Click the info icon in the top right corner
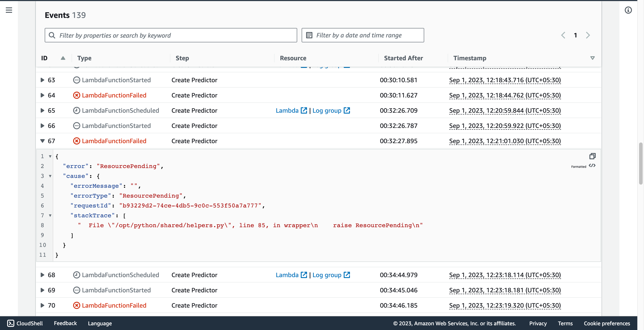 [x=628, y=10]
